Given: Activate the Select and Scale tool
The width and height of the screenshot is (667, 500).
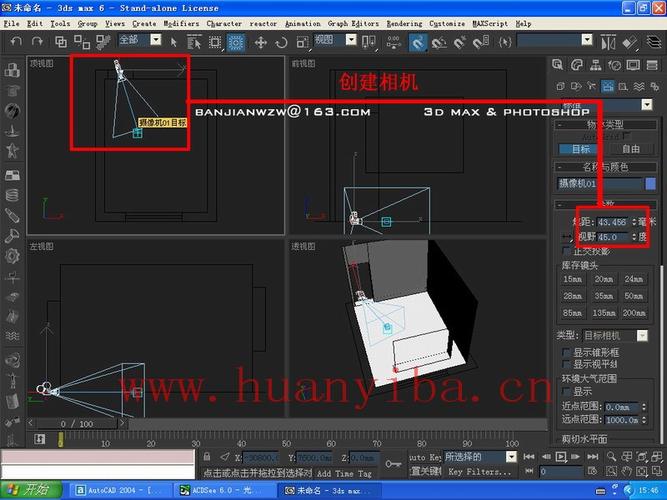Looking at the screenshot, I should tap(302, 42).
